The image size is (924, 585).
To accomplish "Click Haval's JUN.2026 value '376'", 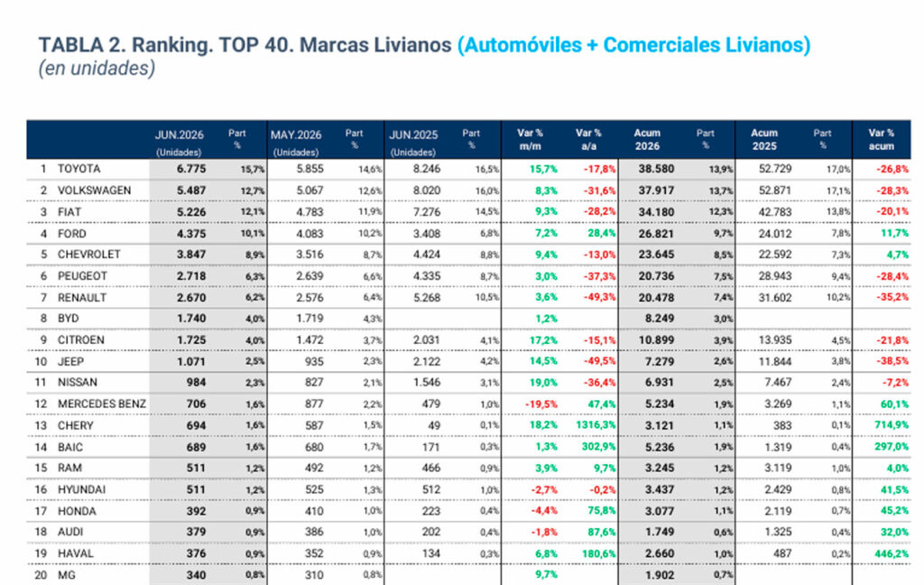I will [x=196, y=553].
